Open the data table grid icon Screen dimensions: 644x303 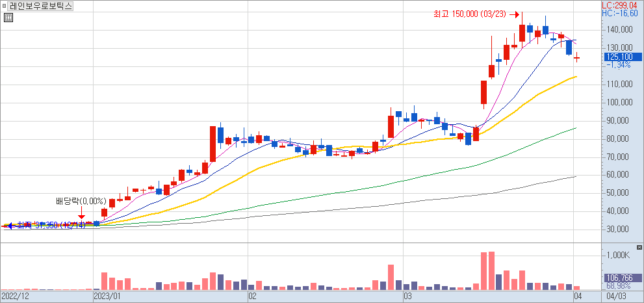tap(8, 18)
